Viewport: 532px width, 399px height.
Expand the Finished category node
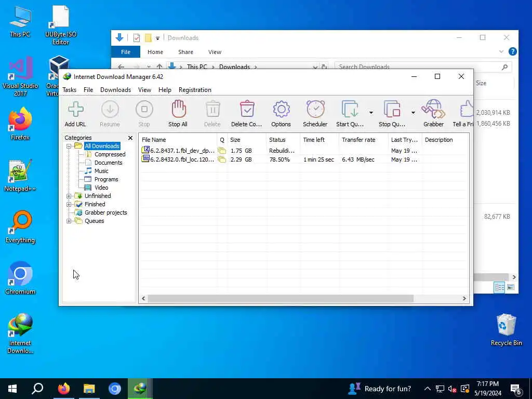click(69, 205)
